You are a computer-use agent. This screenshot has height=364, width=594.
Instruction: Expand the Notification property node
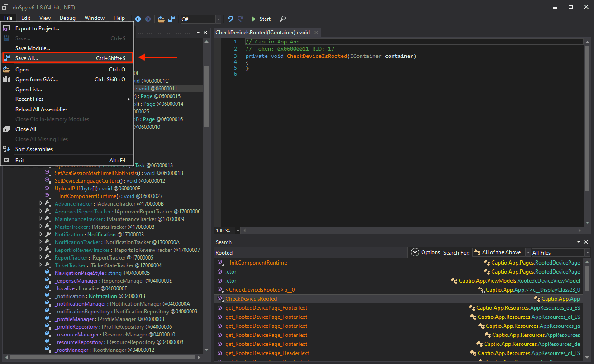(x=41, y=235)
